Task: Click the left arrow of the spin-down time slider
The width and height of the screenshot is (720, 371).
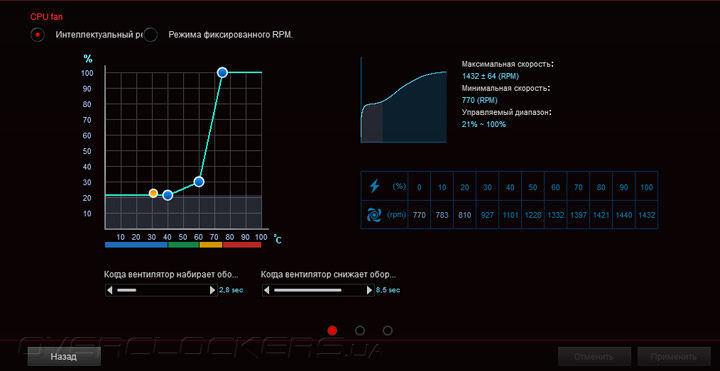Action: [x=266, y=290]
